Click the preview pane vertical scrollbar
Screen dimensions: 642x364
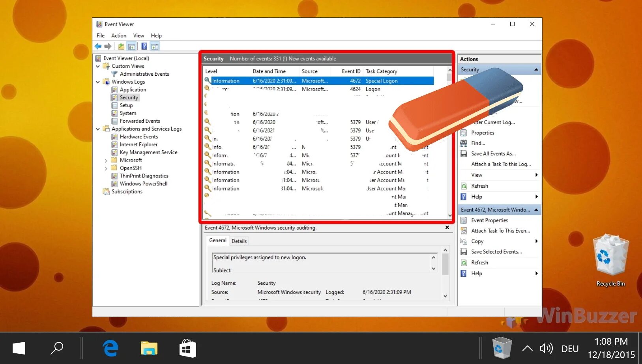(x=445, y=273)
